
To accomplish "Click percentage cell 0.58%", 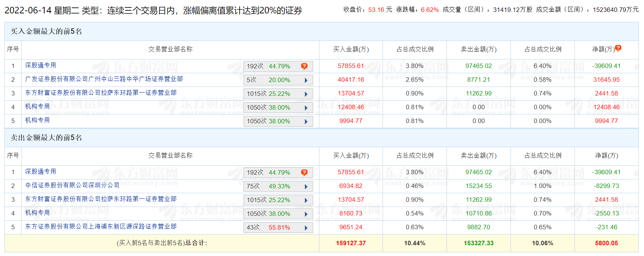I will (542, 80).
